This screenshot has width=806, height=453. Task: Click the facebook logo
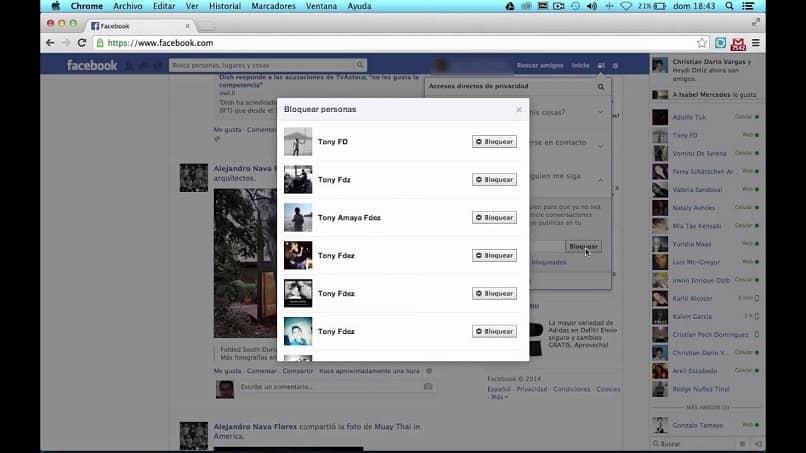[92, 65]
